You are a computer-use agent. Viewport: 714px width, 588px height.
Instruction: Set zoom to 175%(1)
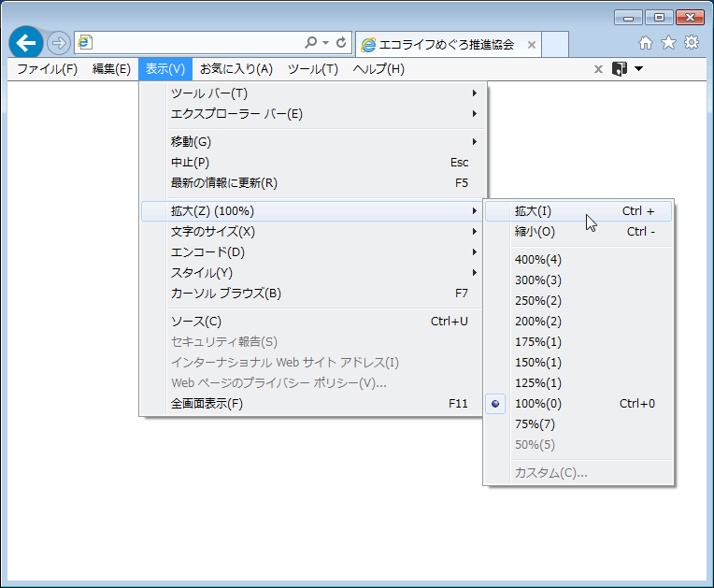tap(578, 342)
